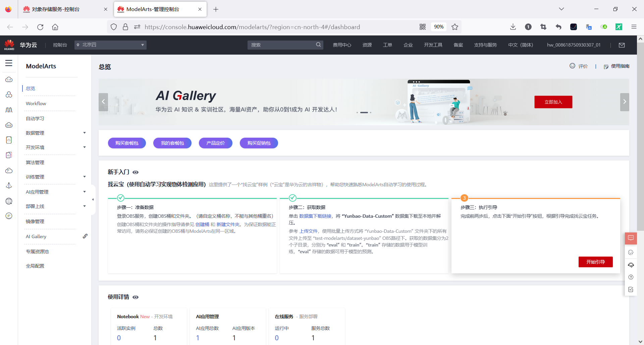Open 费用中心 in the top navigation
644x345 pixels.
[342, 45]
